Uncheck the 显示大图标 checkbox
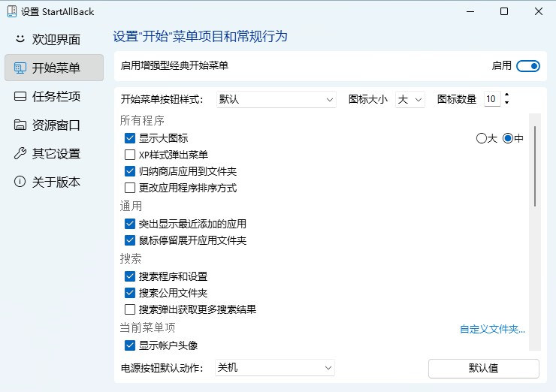This screenshot has width=556, height=392. pos(130,138)
